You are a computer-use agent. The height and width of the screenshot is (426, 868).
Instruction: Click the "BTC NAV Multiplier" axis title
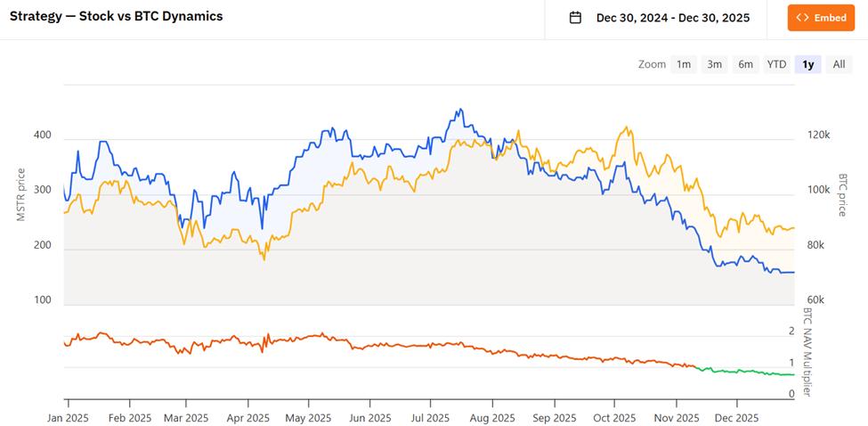(x=808, y=352)
